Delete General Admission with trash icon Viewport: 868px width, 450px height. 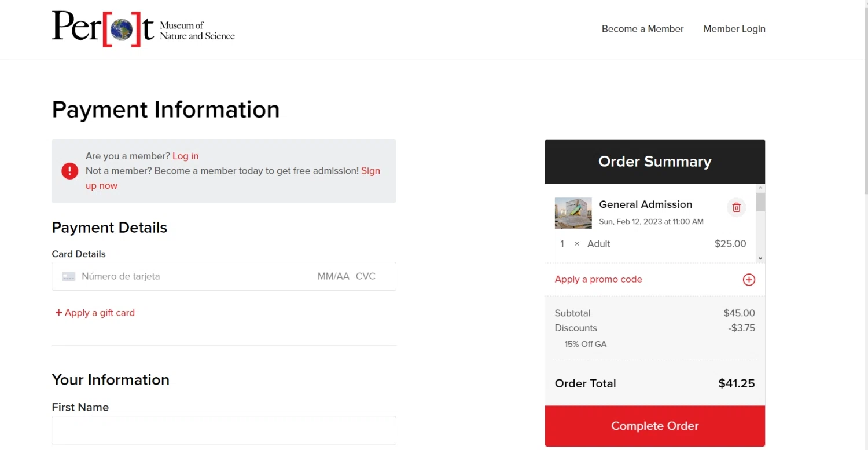click(736, 207)
